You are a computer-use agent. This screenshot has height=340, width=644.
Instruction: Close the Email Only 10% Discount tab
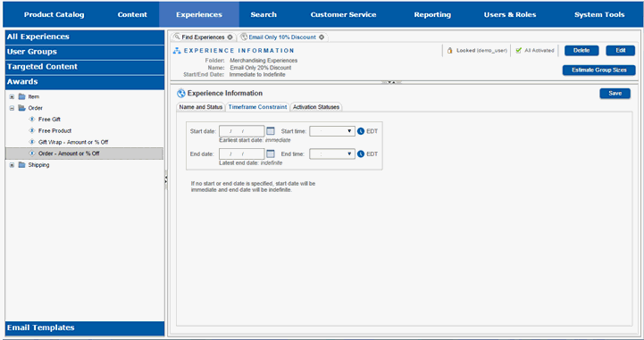322,37
